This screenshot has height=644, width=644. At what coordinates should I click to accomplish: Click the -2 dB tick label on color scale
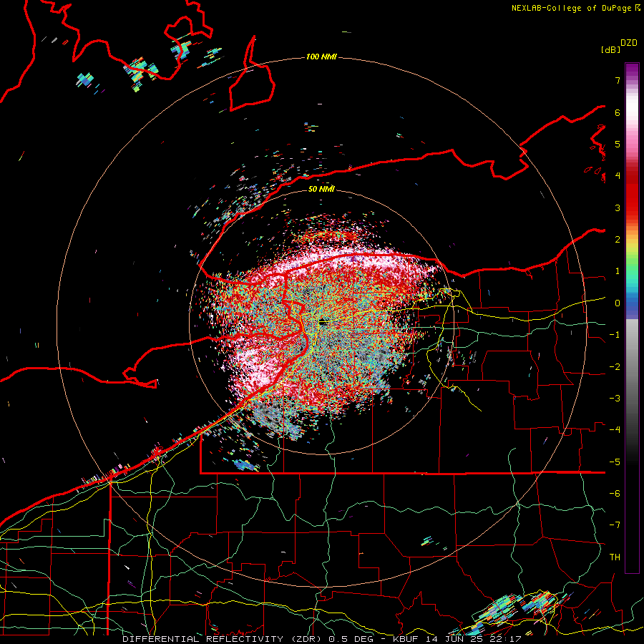[615, 367]
